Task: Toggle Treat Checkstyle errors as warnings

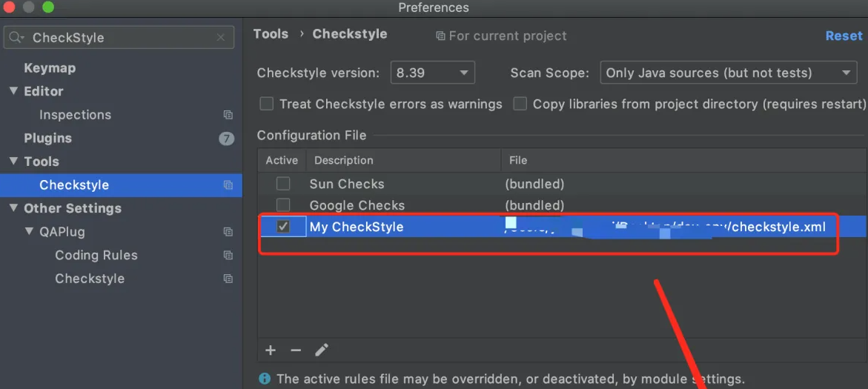Action: [x=266, y=104]
